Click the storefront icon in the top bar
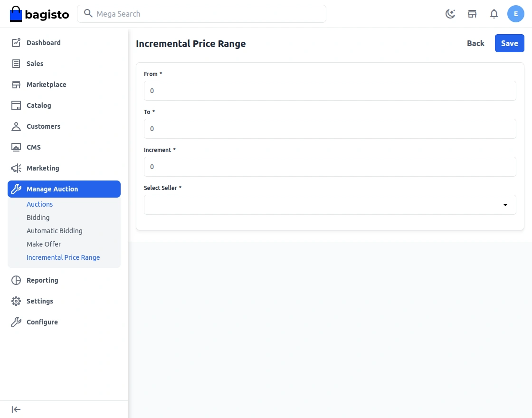The image size is (532, 418). coord(472,14)
